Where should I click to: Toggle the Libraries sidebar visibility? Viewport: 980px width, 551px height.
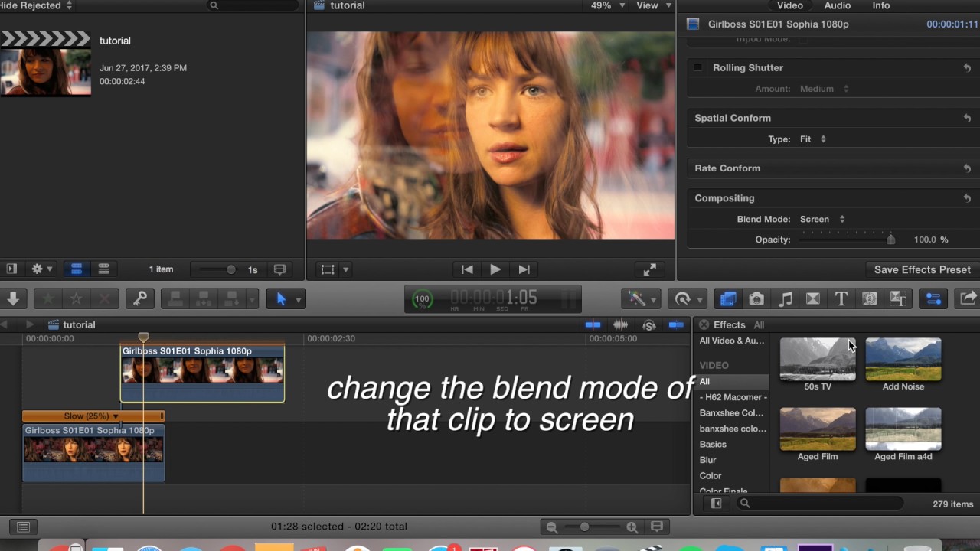click(11, 269)
